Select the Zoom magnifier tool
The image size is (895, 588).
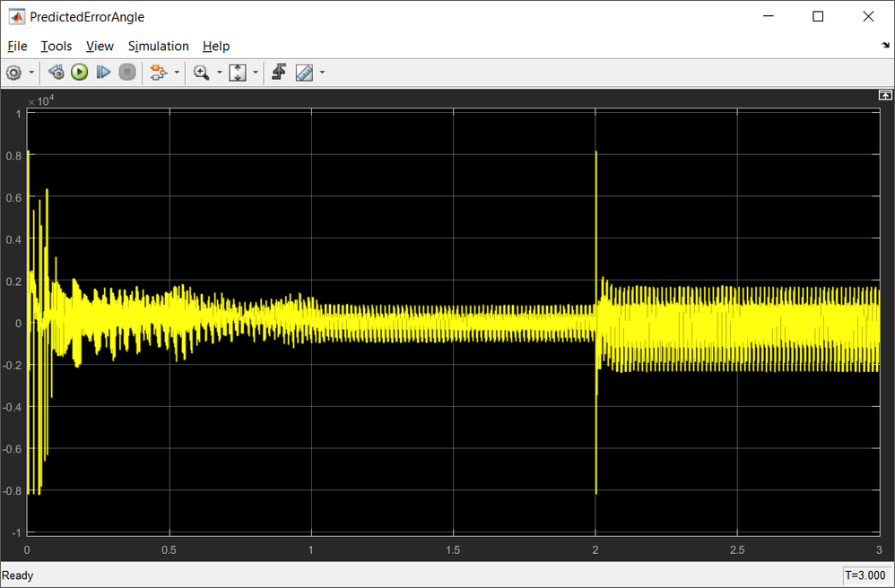(x=201, y=73)
